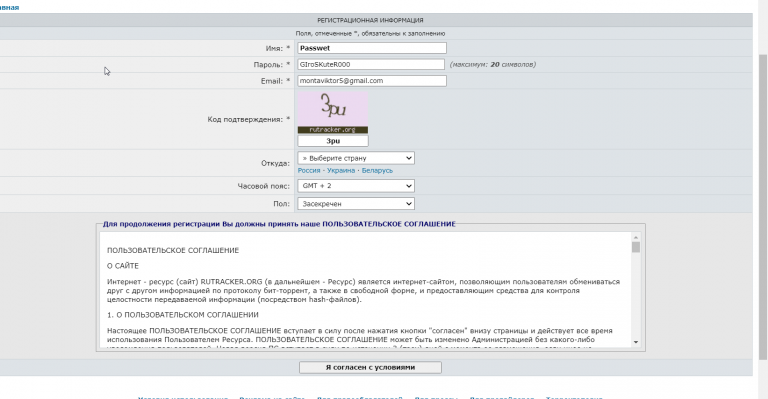The image size is (768, 399).
Task: Focus the Пароль password field
Action: pos(371,64)
